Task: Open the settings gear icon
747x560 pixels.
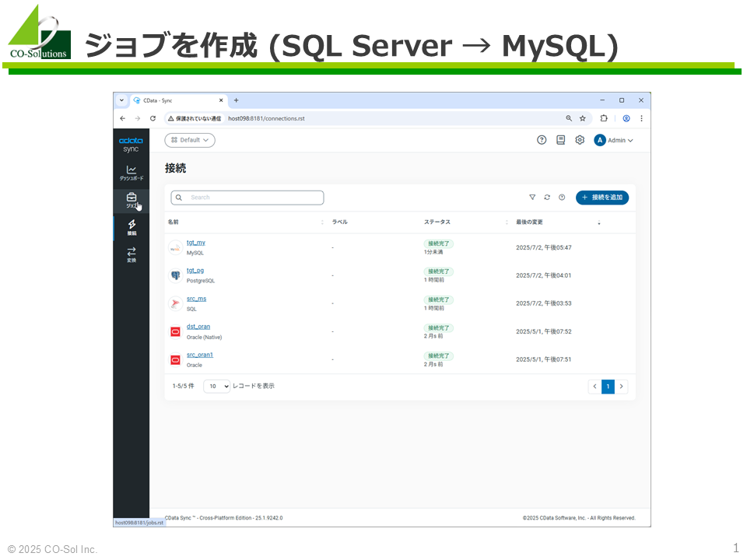Action: click(x=580, y=140)
